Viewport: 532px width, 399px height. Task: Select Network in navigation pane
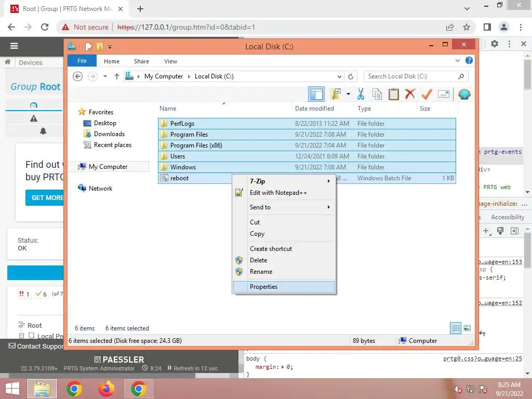click(x=100, y=188)
